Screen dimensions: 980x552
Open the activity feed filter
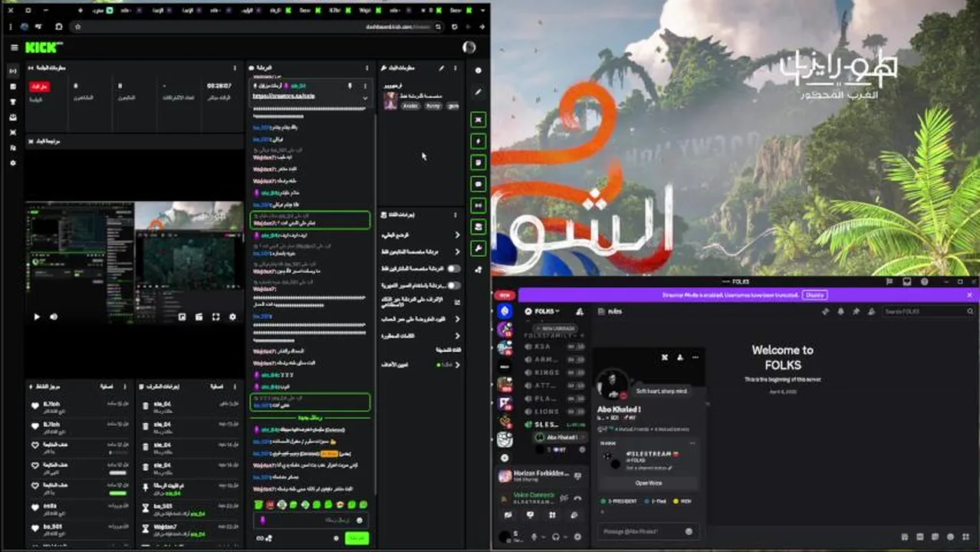click(107, 386)
